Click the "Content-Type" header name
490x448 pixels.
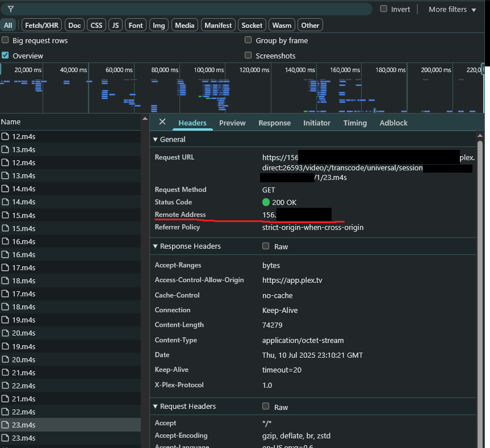175,340
